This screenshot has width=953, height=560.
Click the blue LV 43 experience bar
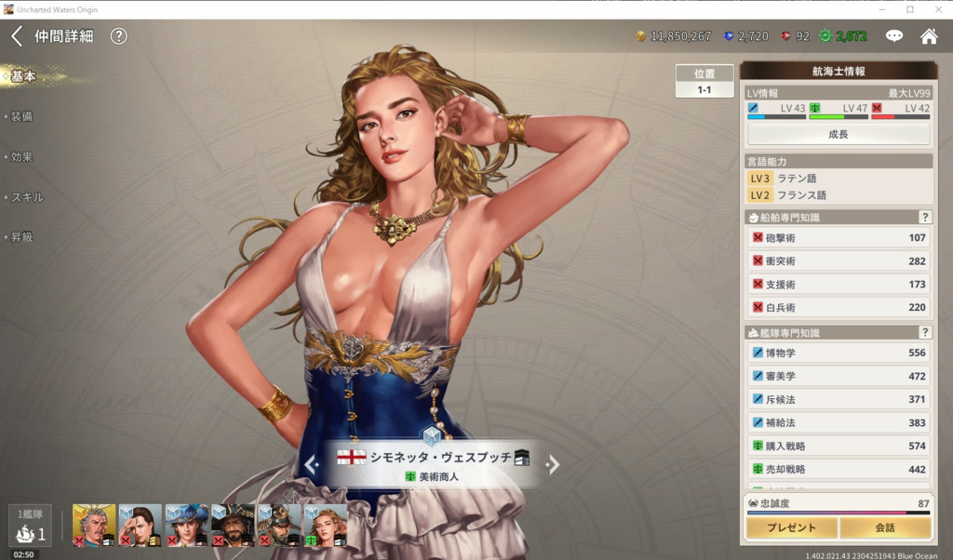pyautogui.click(x=777, y=117)
